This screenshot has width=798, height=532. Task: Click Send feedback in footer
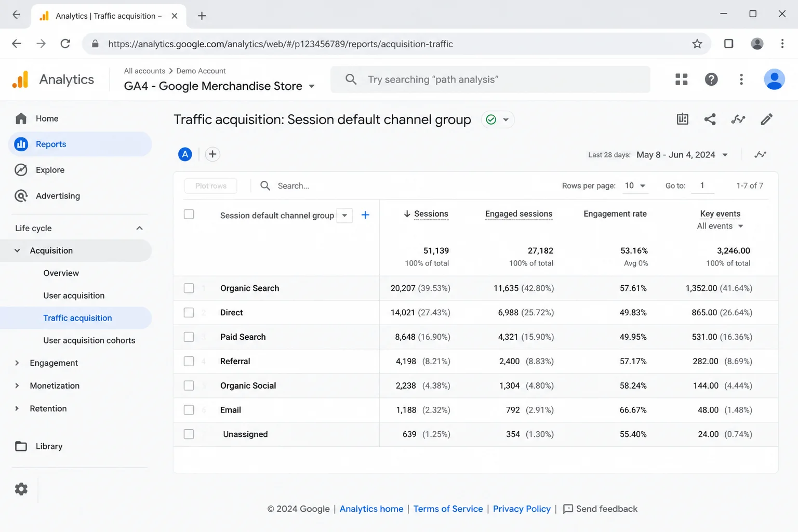click(x=601, y=509)
